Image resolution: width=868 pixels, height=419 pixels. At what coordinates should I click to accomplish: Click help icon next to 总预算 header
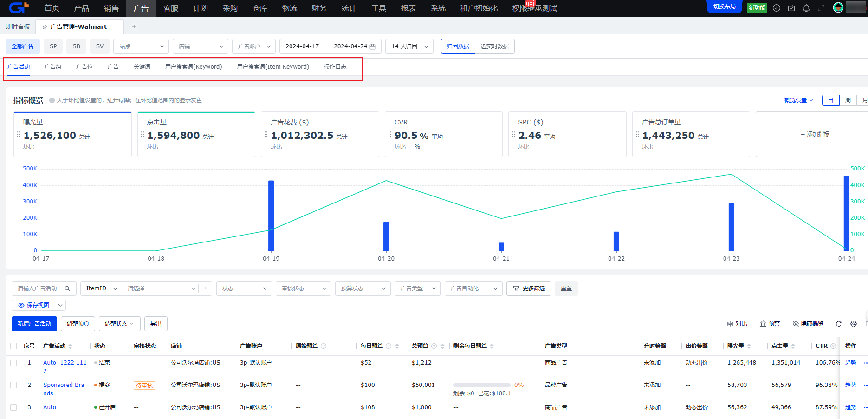[434, 346]
